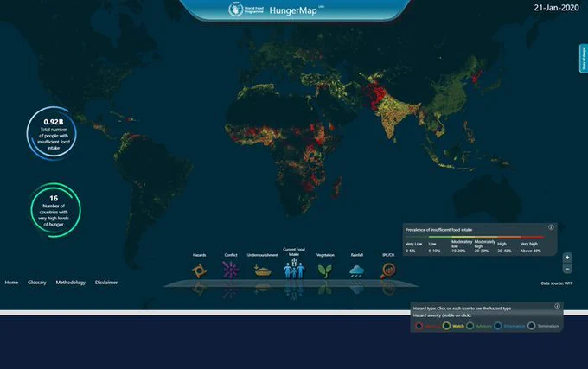The height and width of the screenshot is (369, 588).
Task: Select the IPC/CH magnifier icon
Action: coord(388,270)
